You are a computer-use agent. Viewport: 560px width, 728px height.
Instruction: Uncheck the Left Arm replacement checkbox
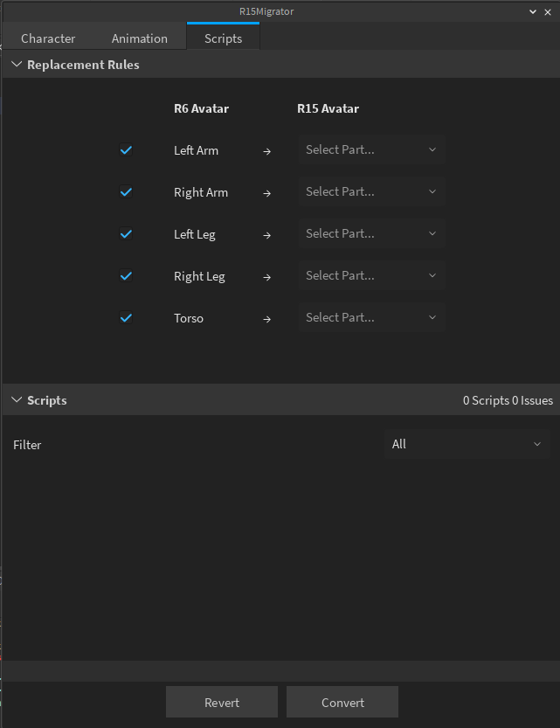tap(126, 150)
